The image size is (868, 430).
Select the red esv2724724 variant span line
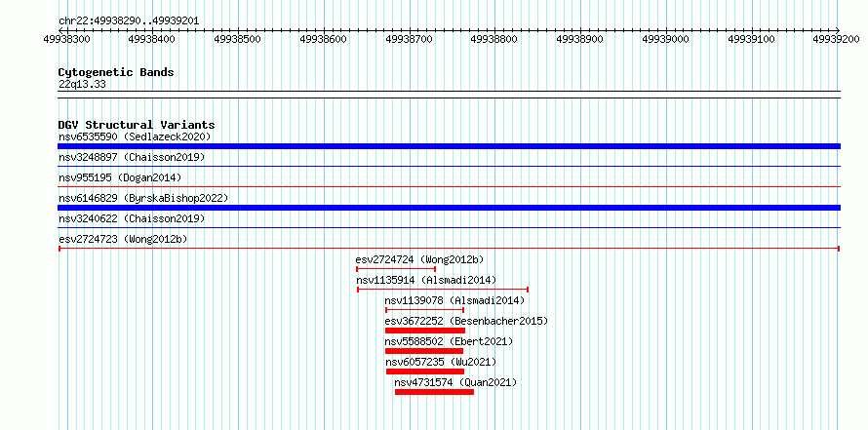[x=396, y=269]
